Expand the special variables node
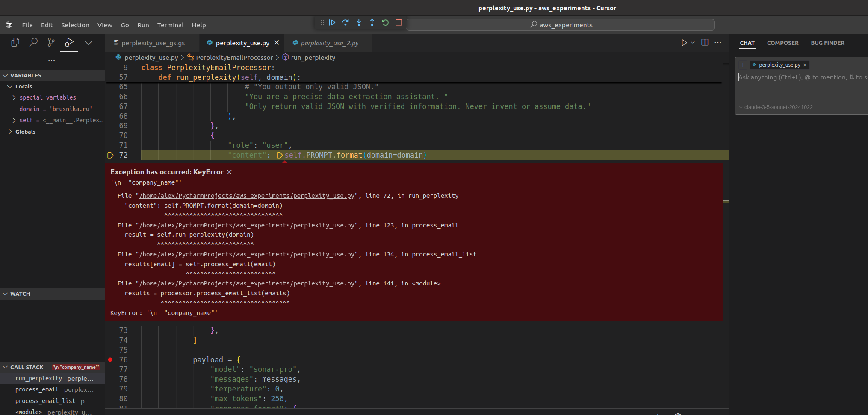This screenshot has width=868, height=415. pos(14,97)
